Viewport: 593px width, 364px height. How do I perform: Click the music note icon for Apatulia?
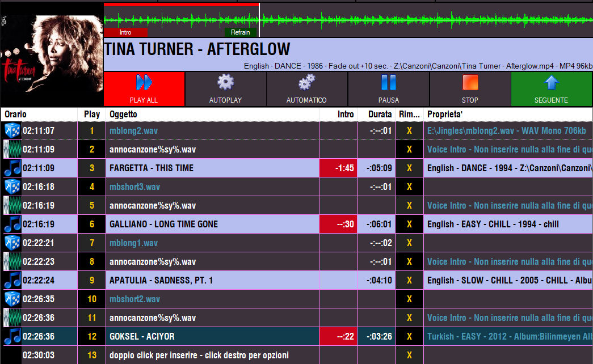pyautogui.click(x=12, y=281)
